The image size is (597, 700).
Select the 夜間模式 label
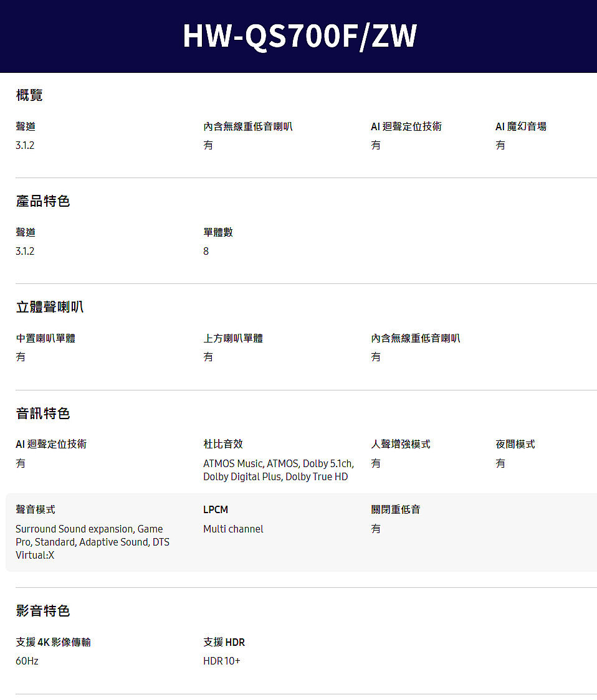coord(515,444)
